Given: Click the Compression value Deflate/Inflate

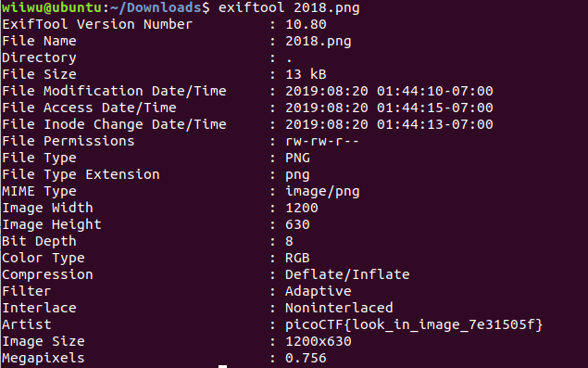Looking at the screenshot, I should pos(347,274).
